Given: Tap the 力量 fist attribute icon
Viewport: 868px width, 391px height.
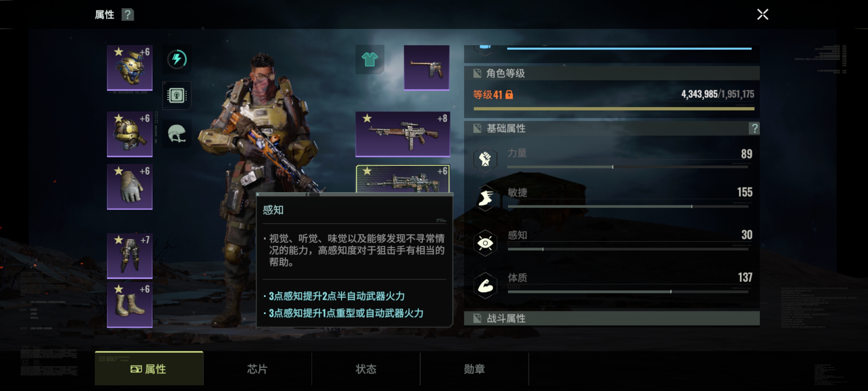Looking at the screenshot, I should tap(485, 159).
